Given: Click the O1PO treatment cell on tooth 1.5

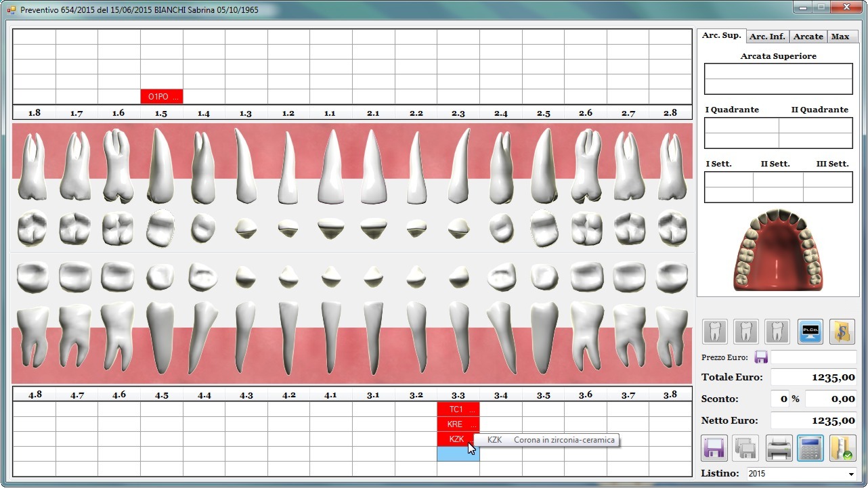Looking at the screenshot, I should click(x=161, y=97).
